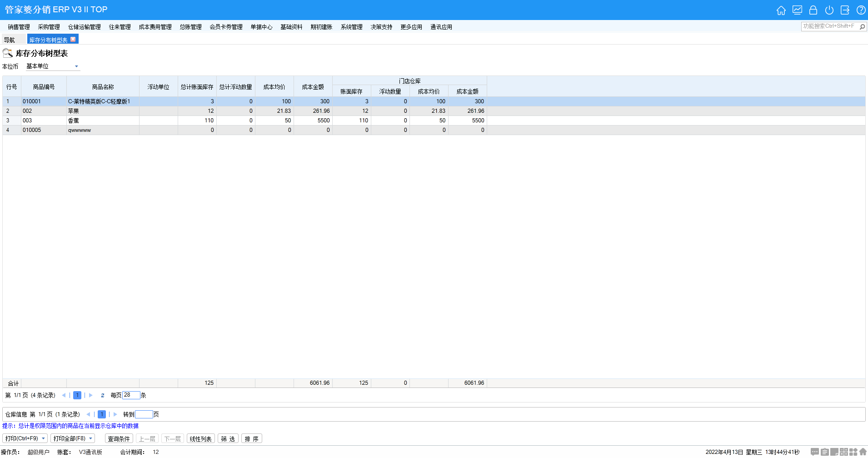868x458 pixels.
Task: Open the 基础资料 menu
Action: pyautogui.click(x=291, y=27)
